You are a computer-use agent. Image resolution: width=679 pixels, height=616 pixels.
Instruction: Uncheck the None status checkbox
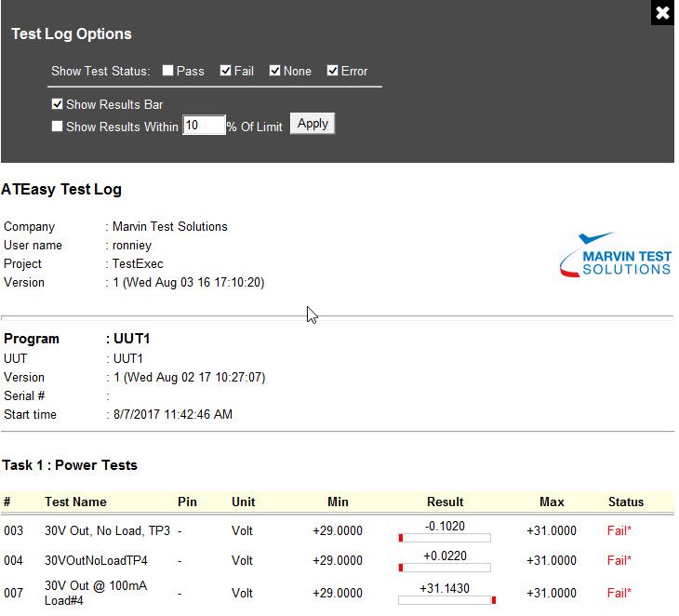click(x=274, y=70)
